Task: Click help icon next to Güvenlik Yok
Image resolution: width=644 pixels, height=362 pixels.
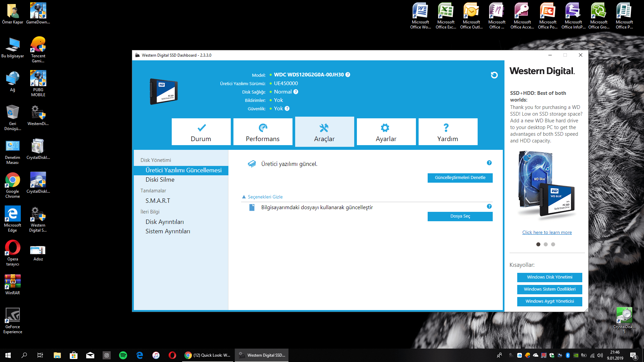Action: tap(287, 109)
